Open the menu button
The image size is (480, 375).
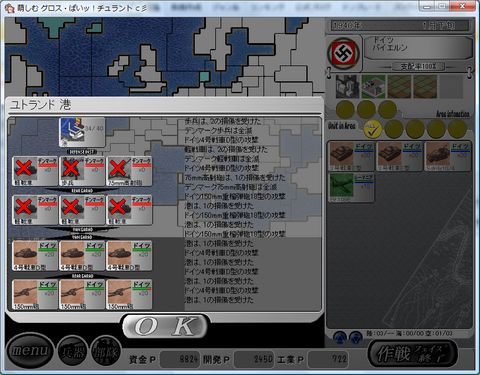coord(29,350)
